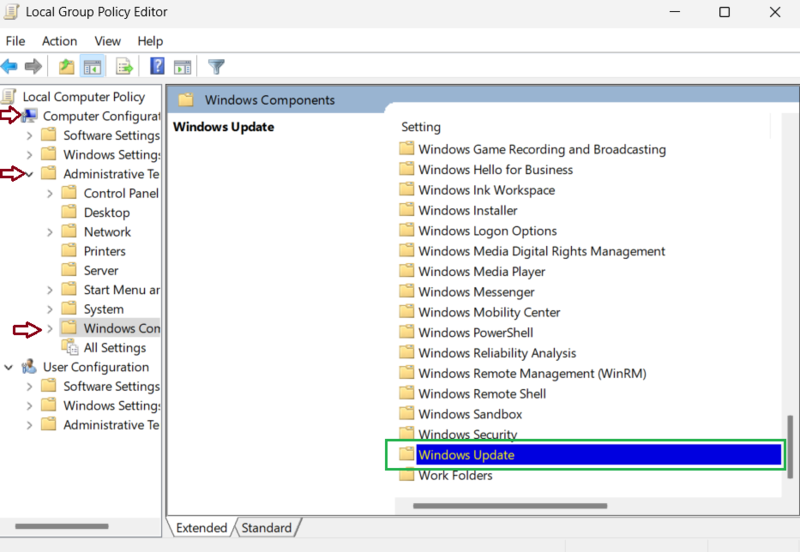Collapse the Administrative Templates node under Computer Configuration
Image resolution: width=800 pixels, height=552 pixels.
point(29,174)
